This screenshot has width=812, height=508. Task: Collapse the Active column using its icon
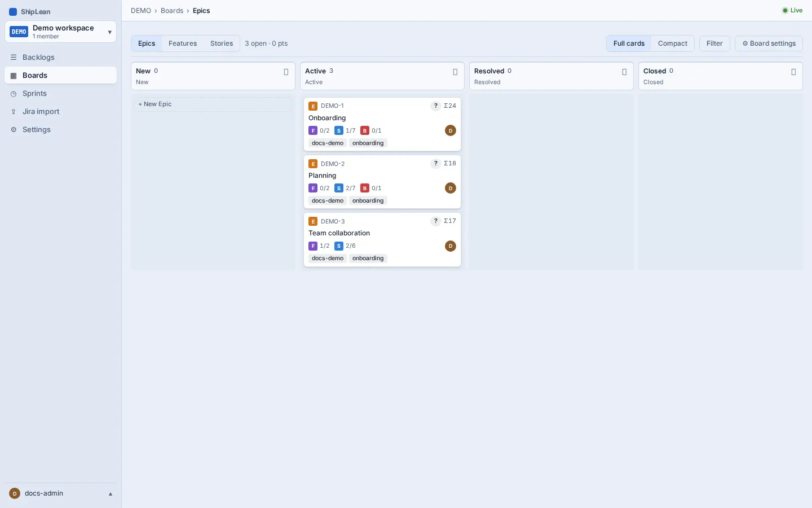[455, 72]
